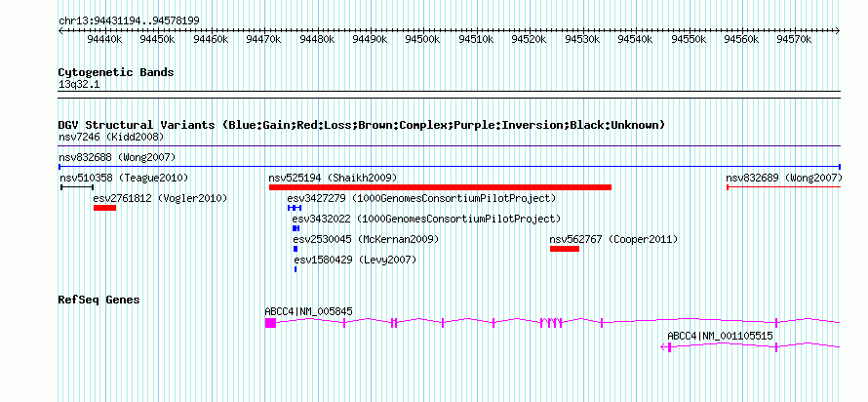
Task: Click the 94540k ruler tick label
Action: click(x=636, y=39)
